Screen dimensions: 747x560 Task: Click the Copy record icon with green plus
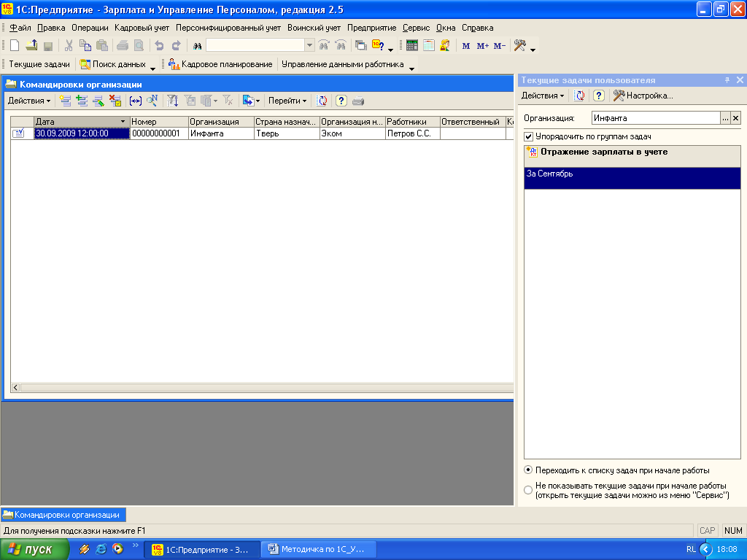click(x=82, y=101)
